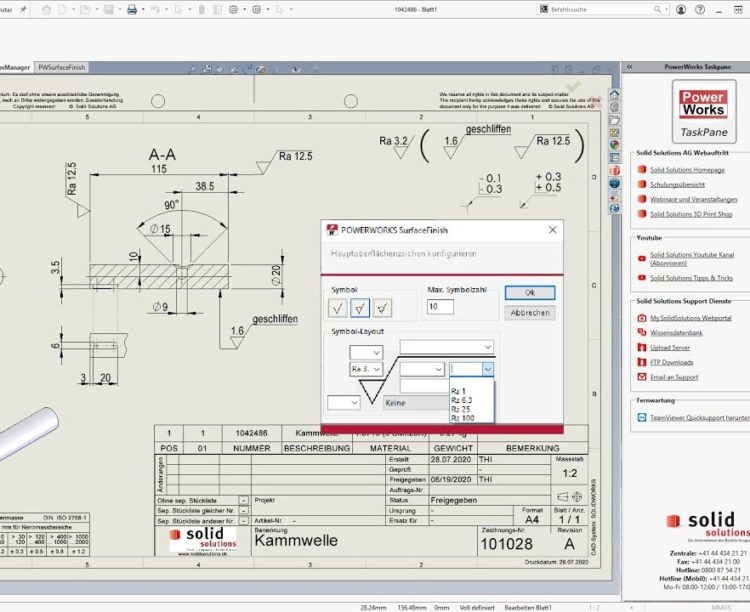The height and width of the screenshot is (612, 750).
Task: Select the third no-machining symbol button
Action: pos(381,307)
